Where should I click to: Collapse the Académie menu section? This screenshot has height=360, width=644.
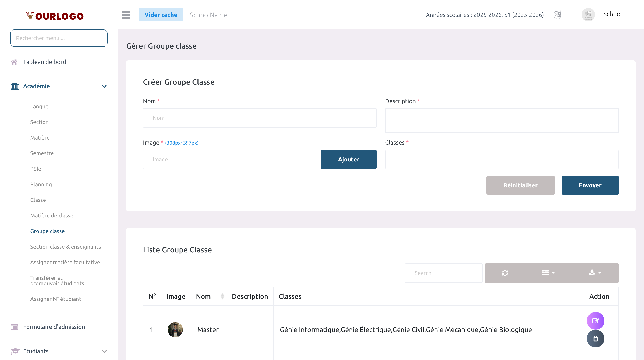[x=104, y=86]
